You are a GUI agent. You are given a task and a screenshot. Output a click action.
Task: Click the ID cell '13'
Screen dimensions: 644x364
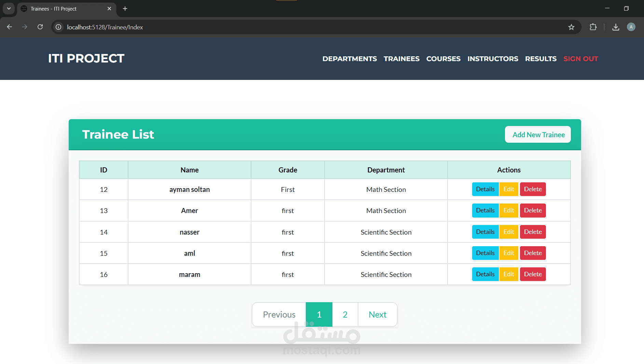point(104,211)
